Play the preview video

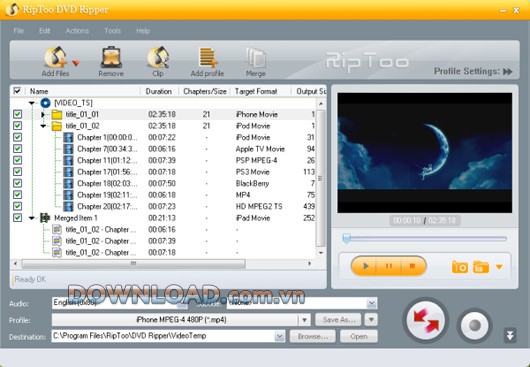365,266
